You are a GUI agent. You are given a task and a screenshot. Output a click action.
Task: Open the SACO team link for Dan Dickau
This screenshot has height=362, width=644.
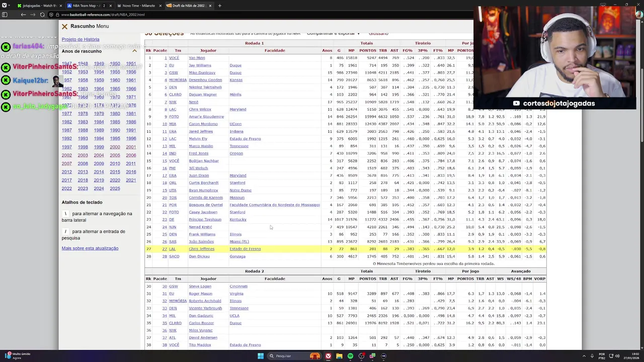(x=174, y=256)
